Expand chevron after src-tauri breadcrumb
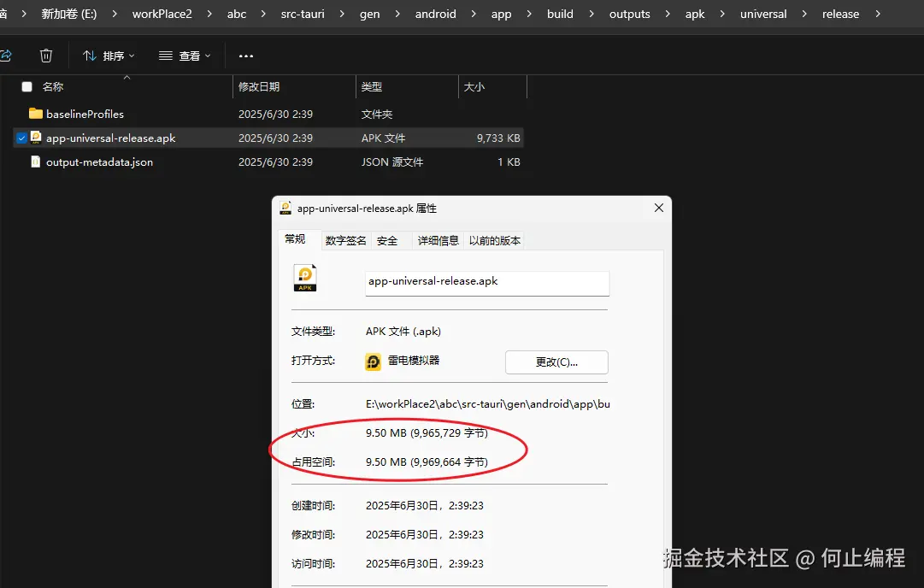This screenshot has width=924, height=588. [x=342, y=14]
